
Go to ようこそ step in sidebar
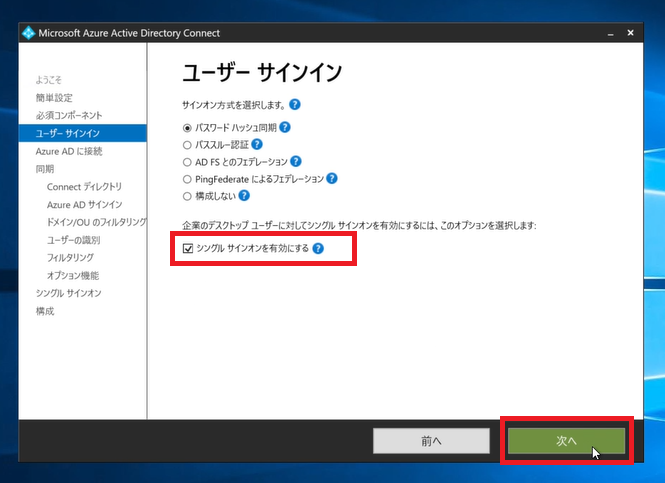click(48, 80)
